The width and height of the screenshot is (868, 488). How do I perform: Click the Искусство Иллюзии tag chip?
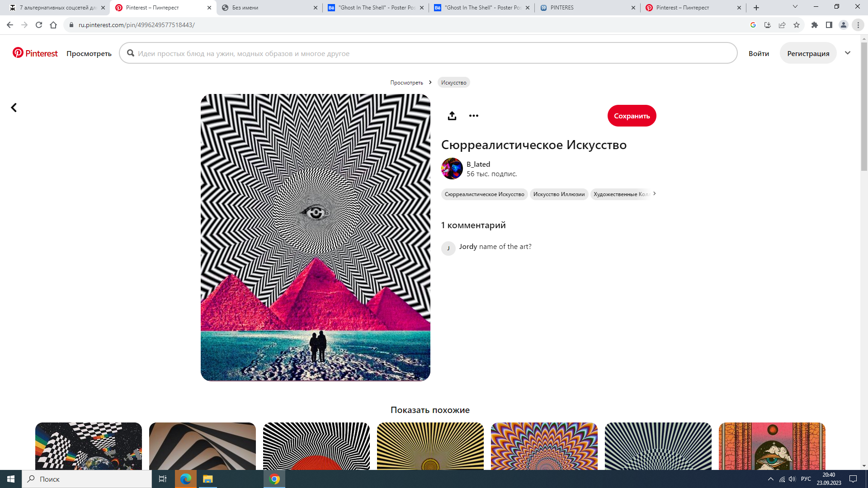(559, 194)
